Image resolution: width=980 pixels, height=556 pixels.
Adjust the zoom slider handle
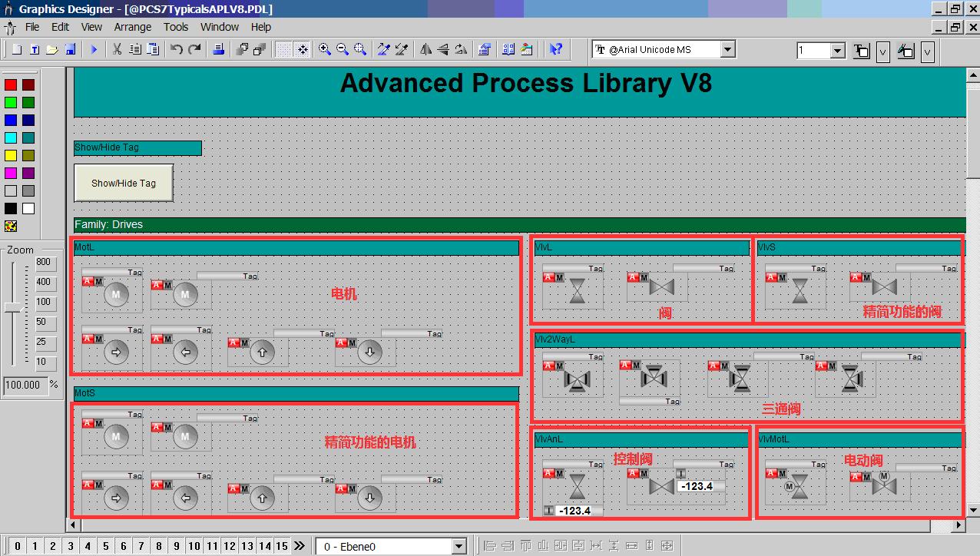click(x=13, y=307)
